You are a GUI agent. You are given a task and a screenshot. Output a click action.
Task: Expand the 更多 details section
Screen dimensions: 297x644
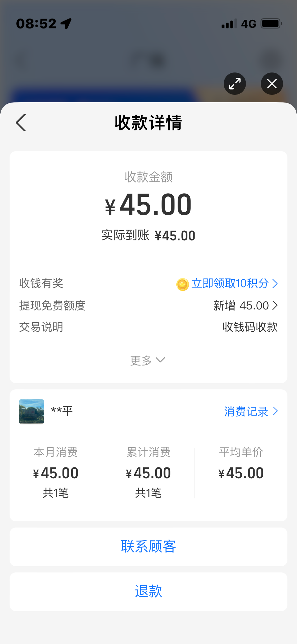(148, 360)
